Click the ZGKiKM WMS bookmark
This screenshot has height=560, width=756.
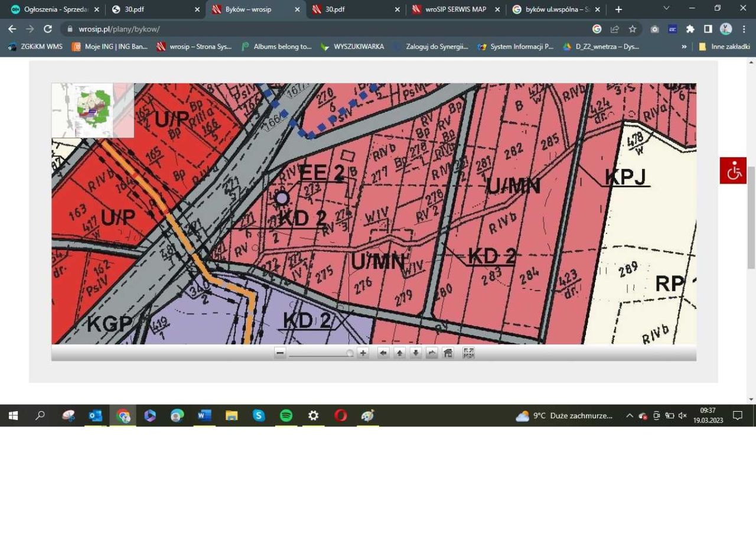35,46
